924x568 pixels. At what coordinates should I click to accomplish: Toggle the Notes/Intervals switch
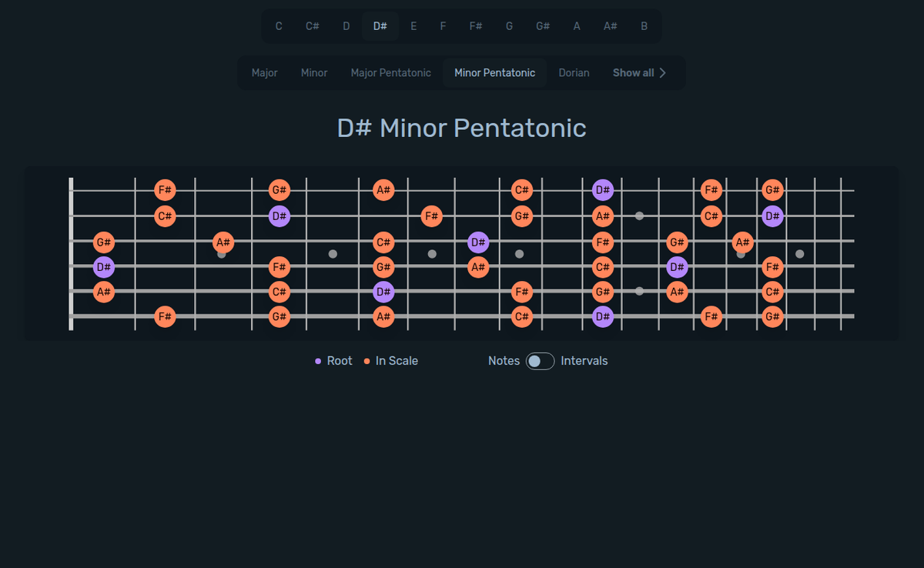pyautogui.click(x=539, y=360)
